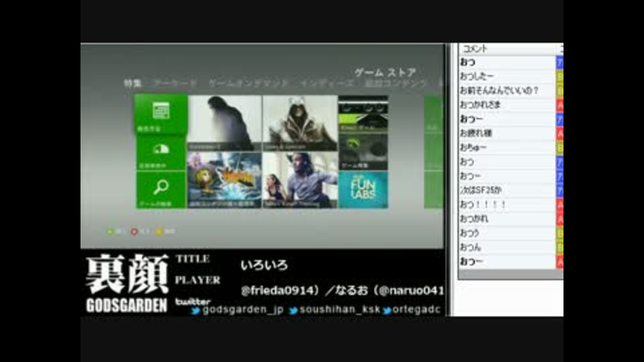The width and height of the screenshot is (644, 362).
Task: Click Twitter bird icon beside ortegadc
Action: [x=387, y=310]
